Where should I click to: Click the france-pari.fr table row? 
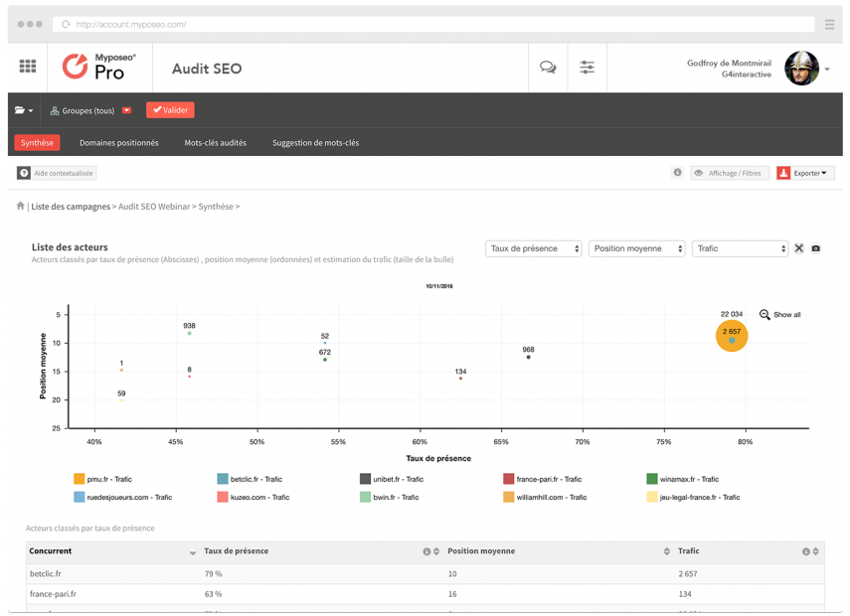tap(425, 594)
